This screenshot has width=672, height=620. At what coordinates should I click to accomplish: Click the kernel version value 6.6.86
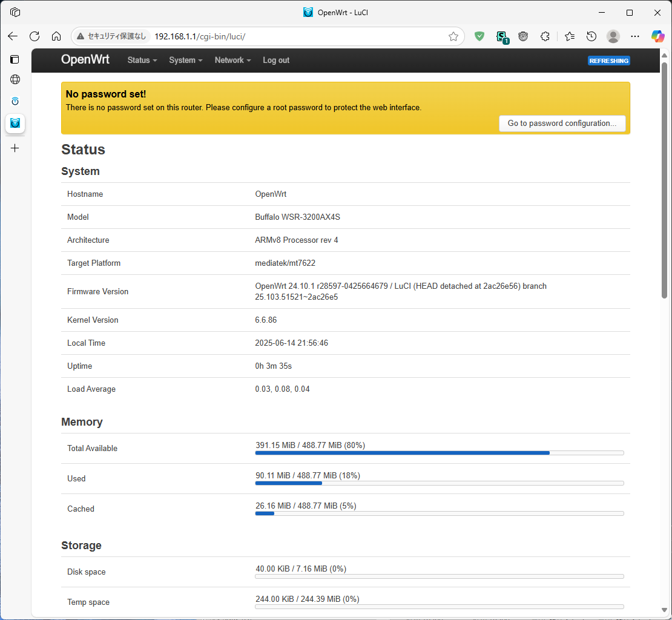(x=266, y=320)
